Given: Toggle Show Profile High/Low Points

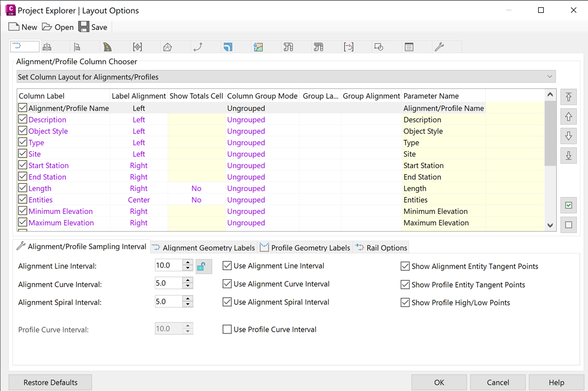Looking at the screenshot, I should [x=405, y=303].
